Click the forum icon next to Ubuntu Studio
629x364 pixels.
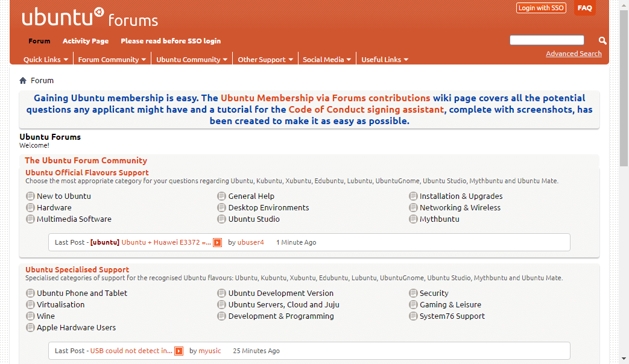221,219
